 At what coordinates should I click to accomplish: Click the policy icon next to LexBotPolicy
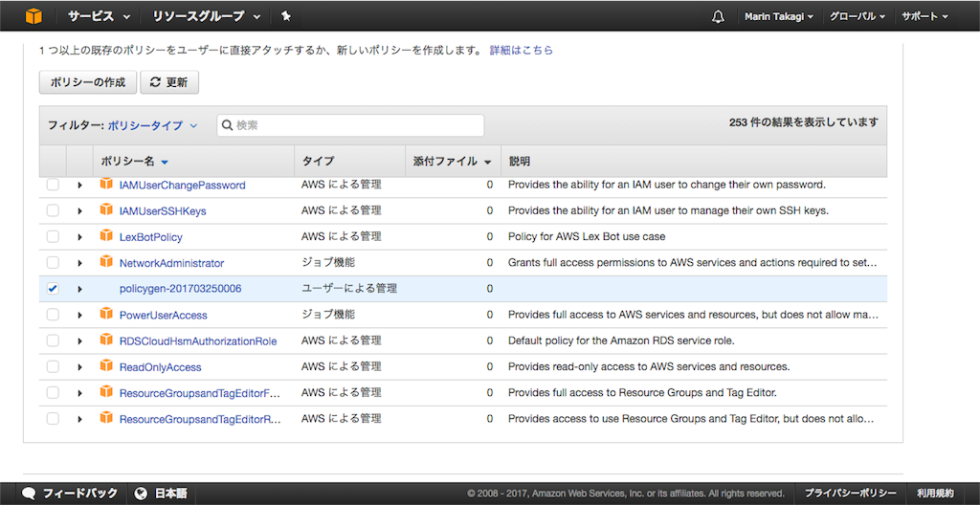[106, 236]
